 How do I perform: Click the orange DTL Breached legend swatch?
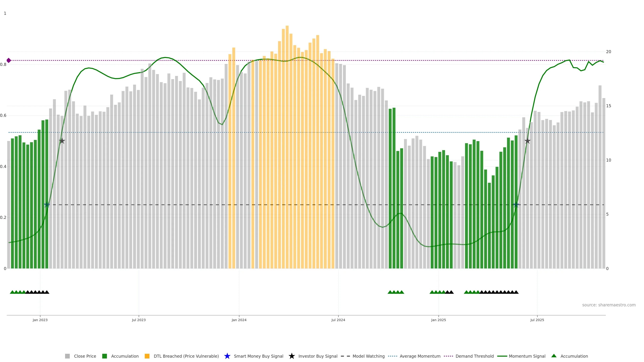click(147, 356)
